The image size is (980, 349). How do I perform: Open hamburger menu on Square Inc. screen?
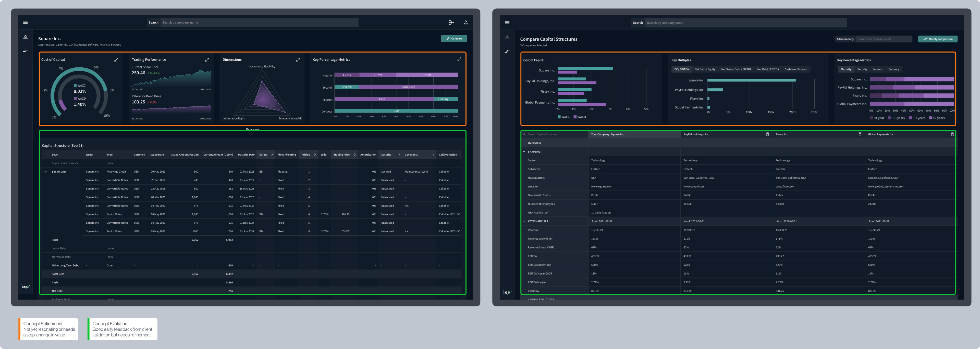[26, 22]
